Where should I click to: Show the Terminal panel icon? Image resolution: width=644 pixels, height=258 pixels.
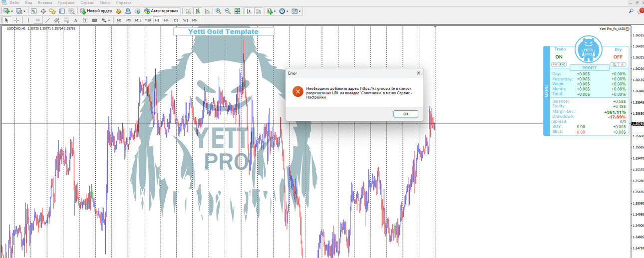(x=62, y=11)
